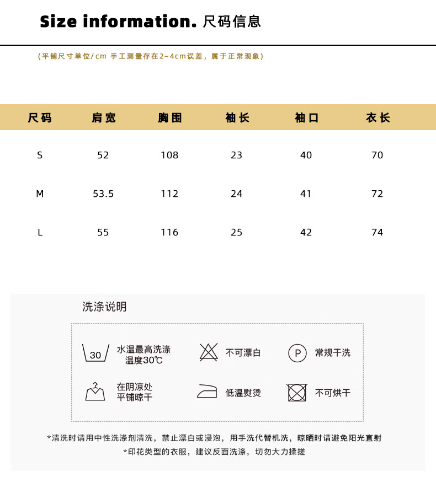Click the 不可漂白 label
Screen dimensions: 436x504
coord(243,353)
